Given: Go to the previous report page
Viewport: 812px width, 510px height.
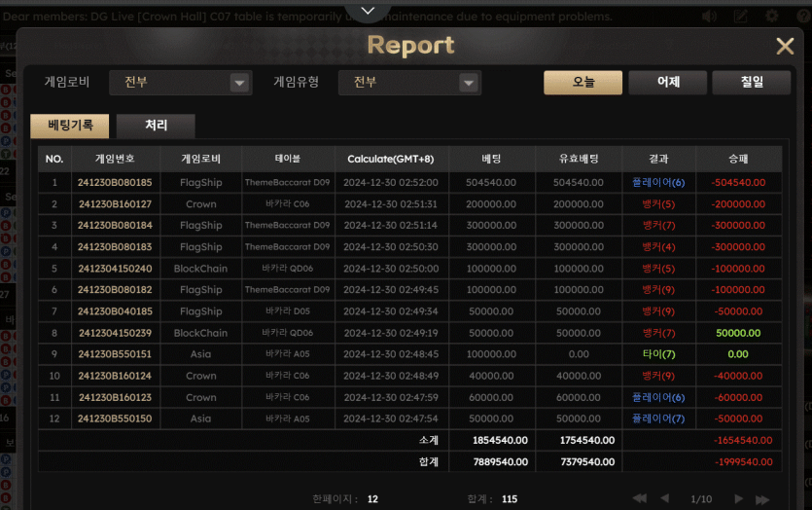Looking at the screenshot, I should tap(665, 498).
